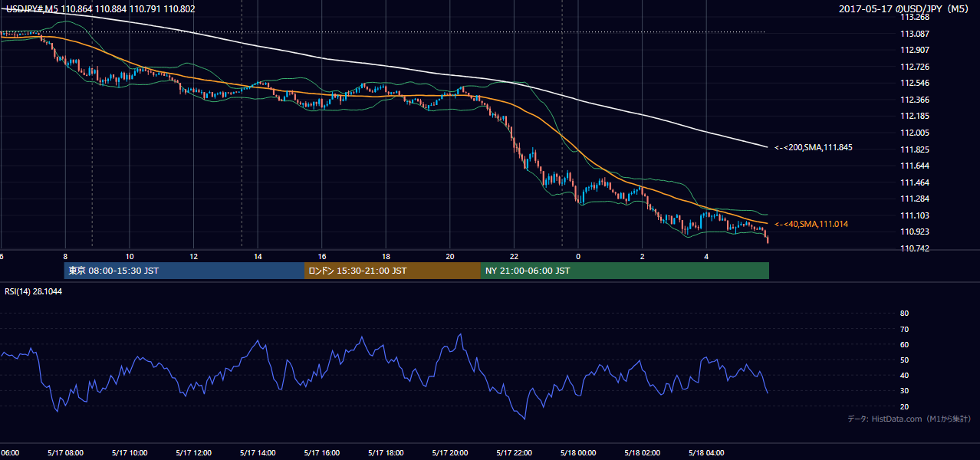Click the bottom time label 5/17 12:00
The height and width of the screenshot is (460, 980).
point(194,452)
